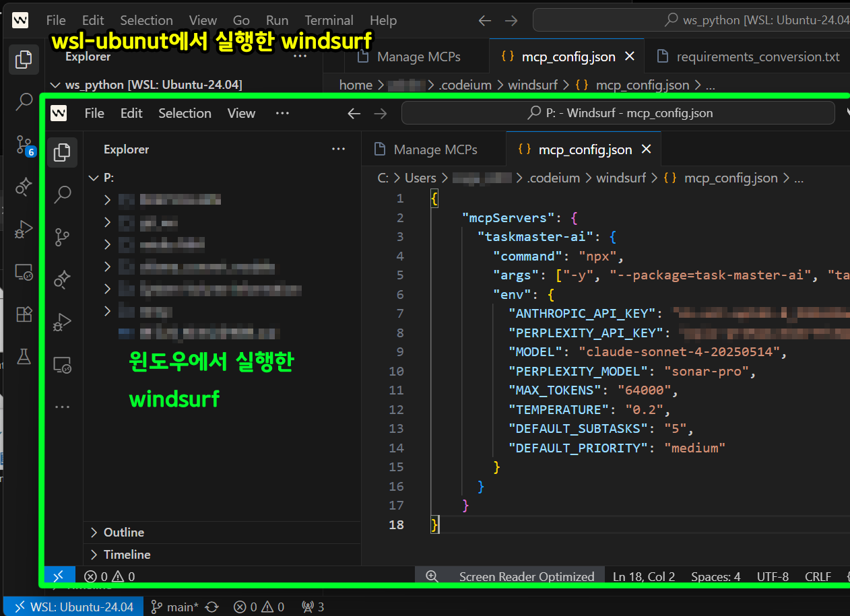Click the zoom magnifier icon in front status bar
This screenshot has height=616, width=850.
[x=432, y=576]
